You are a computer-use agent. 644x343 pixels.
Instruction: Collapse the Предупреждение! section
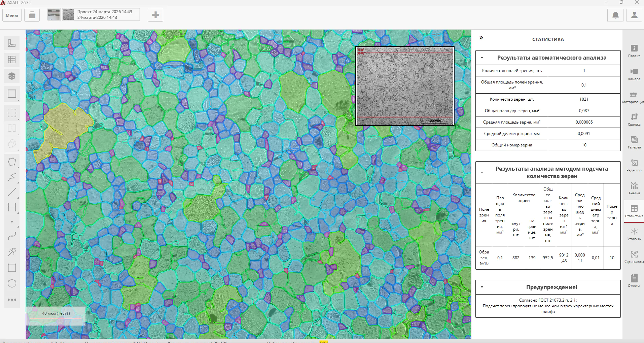pyautogui.click(x=482, y=287)
